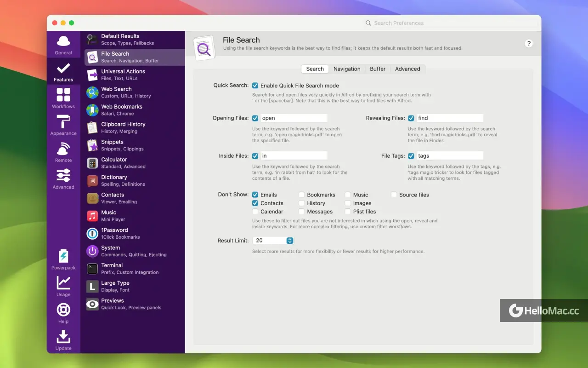Toggle the File Tags keyword checkbox
Screen dimensions: 588x368
click(x=411, y=156)
